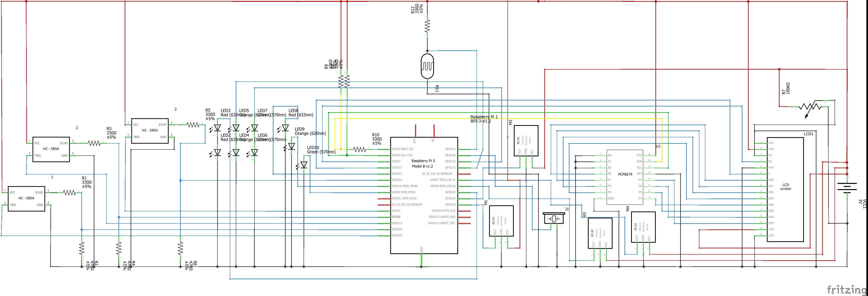Viewport: 868px width, 296px height.
Task: Click the 'SCL' pin label on PCF8574
Action: (640, 168)
